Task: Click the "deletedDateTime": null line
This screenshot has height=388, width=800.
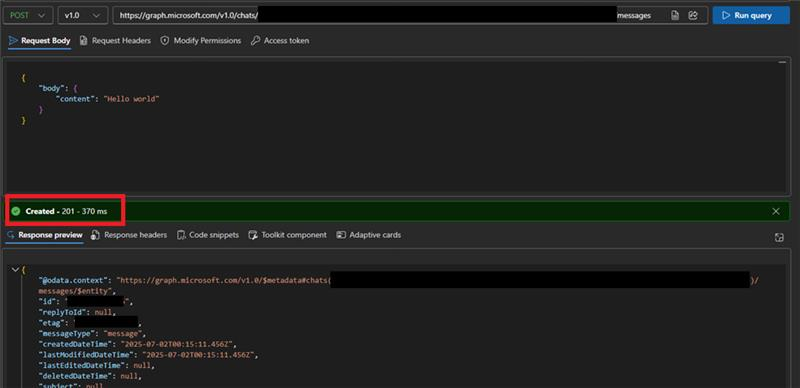Action: click(90, 376)
